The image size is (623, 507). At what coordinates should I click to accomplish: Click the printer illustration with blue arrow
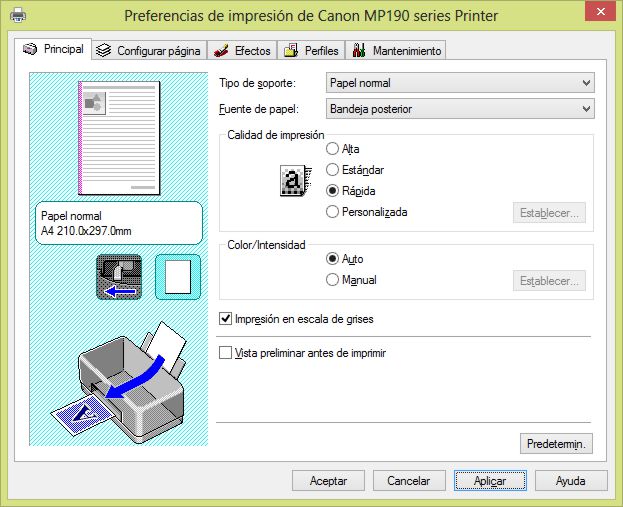[x=119, y=382]
